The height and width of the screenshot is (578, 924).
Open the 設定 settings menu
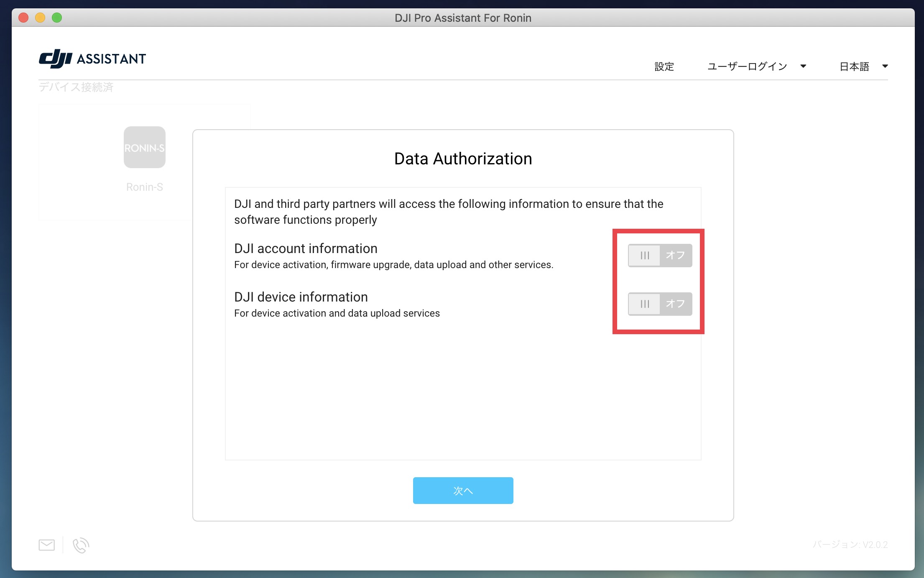[x=664, y=66]
